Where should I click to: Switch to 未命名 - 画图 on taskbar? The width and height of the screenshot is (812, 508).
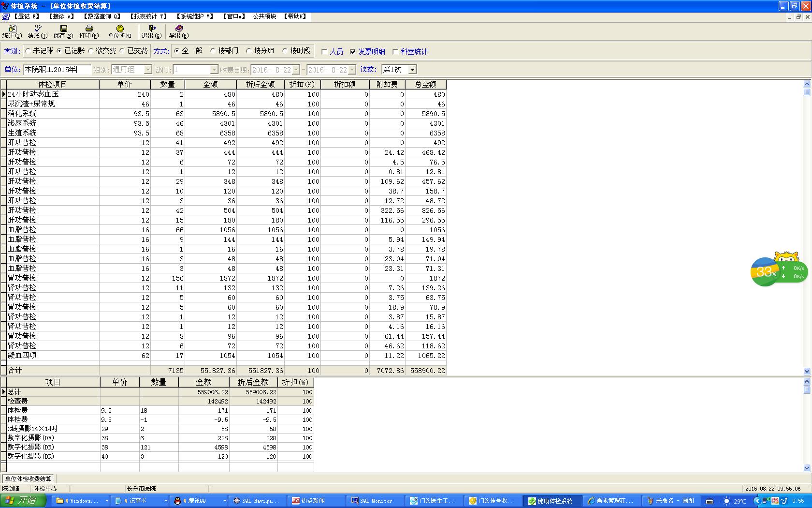click(670, 501)
